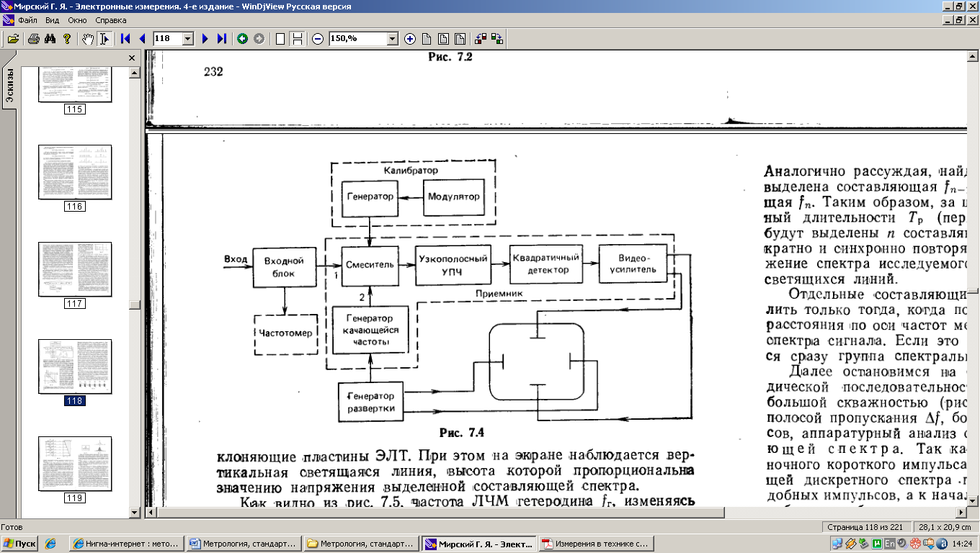Click the gray Forward navigation icon

pos(259,39)
